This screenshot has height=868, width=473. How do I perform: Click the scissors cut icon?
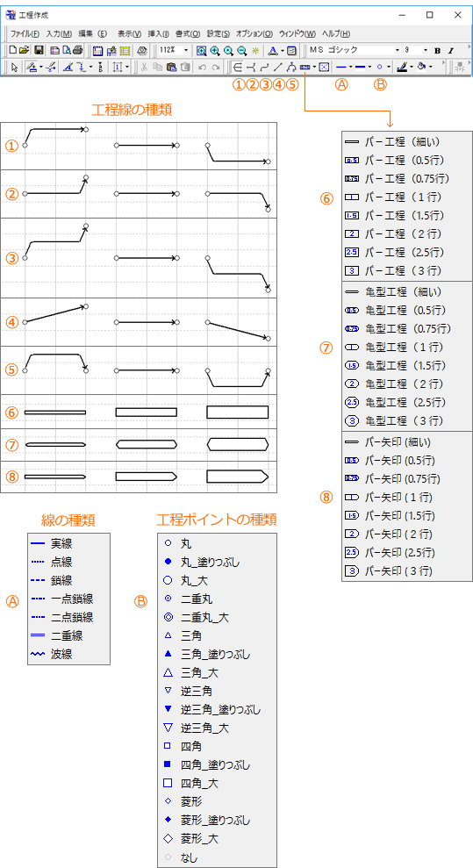coord(144,67)
